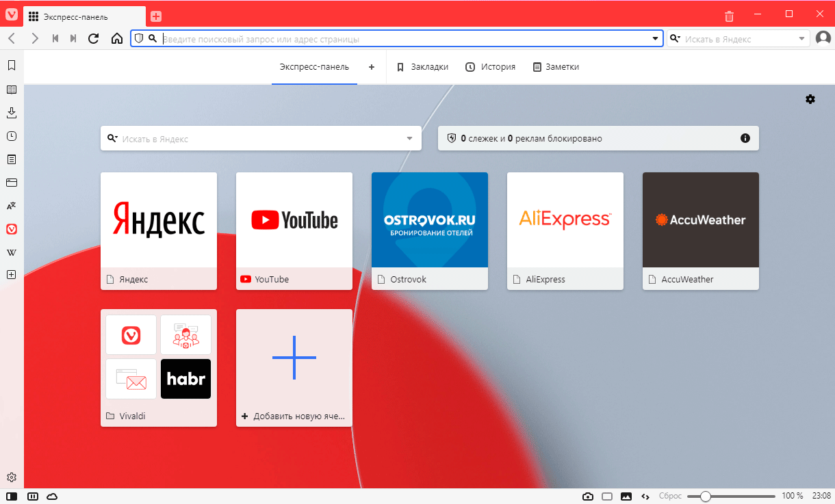Go forward one page
Viewport: 835px width, 504px height.
click(x=35, y=39)
